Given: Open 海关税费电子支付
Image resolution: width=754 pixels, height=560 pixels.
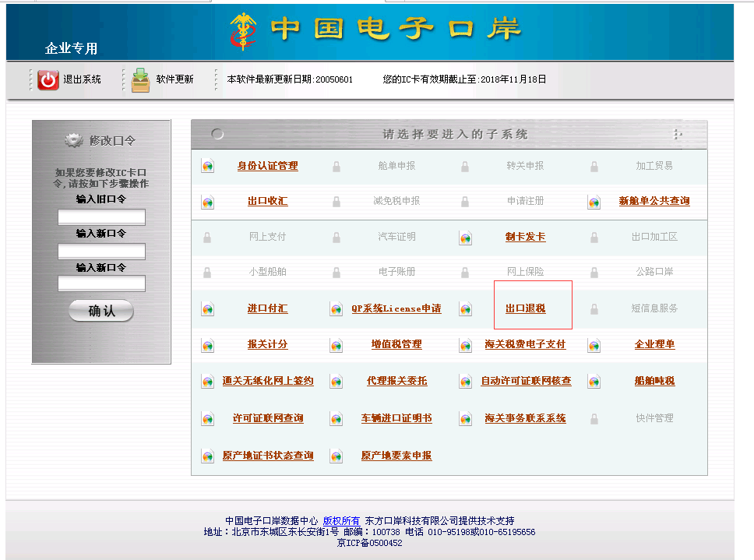Looking at the screenshot, I should (526, 344).
